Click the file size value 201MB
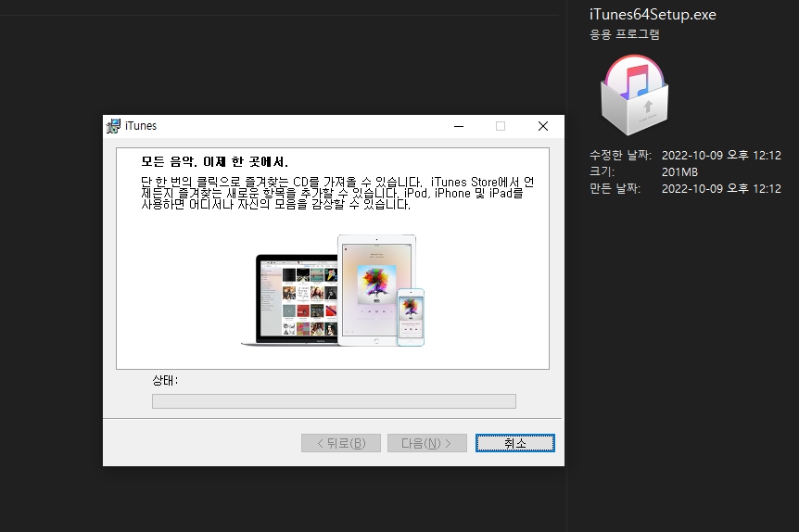This screenshot has height=532, width=799. point(679,172)
